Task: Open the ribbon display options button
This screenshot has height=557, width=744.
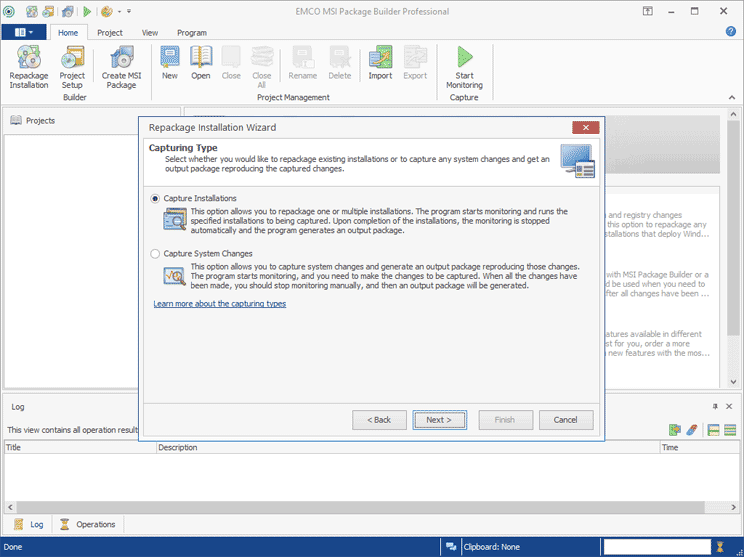Action: pyautogui.click(x=649, y=12)
